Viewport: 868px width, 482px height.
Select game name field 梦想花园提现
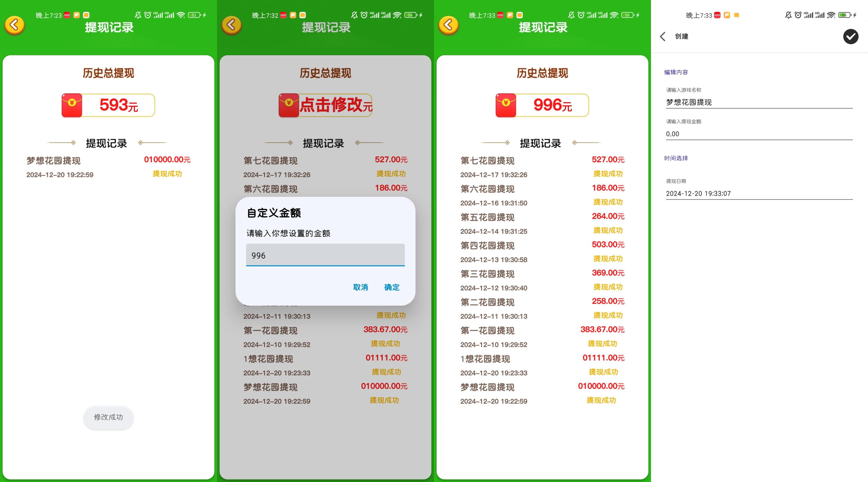tap(759, 102)
